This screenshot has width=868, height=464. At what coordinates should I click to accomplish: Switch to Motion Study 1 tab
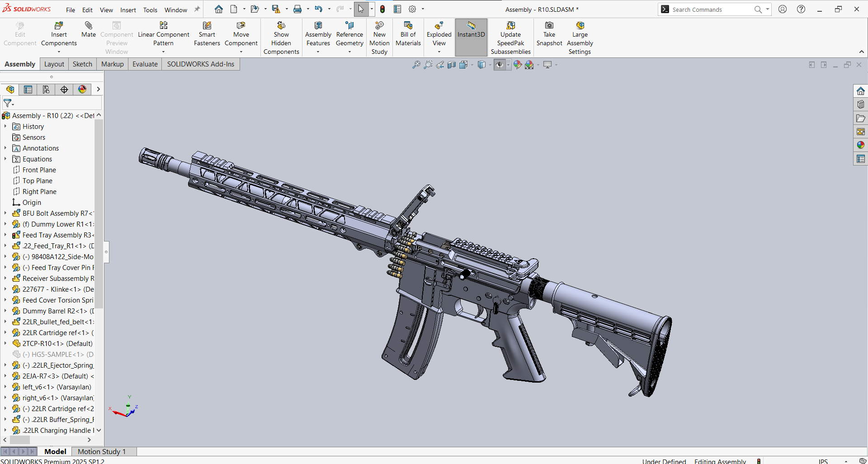coord(102,451)
